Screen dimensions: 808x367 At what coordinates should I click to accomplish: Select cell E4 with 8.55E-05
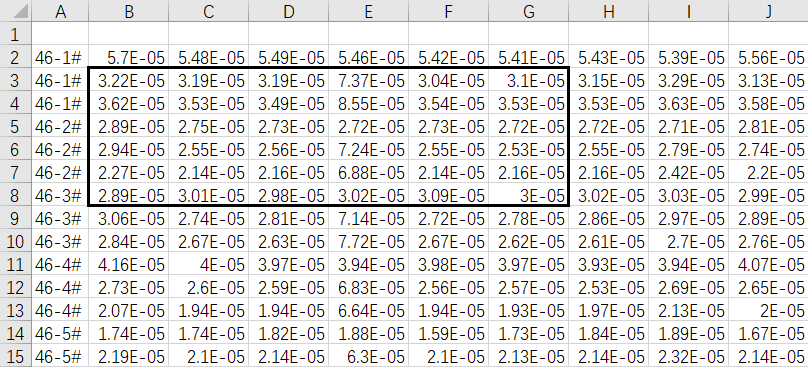point(368,104)
